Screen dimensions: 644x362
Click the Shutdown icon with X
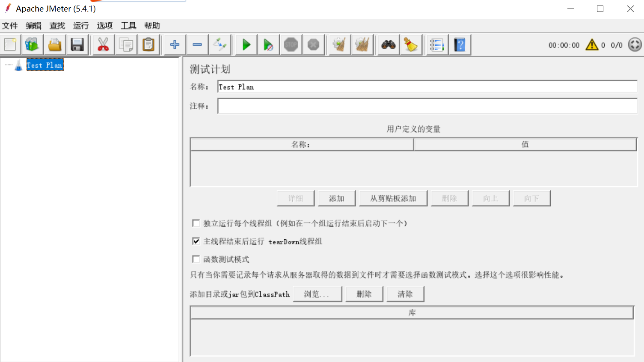(x=314, y=45)
